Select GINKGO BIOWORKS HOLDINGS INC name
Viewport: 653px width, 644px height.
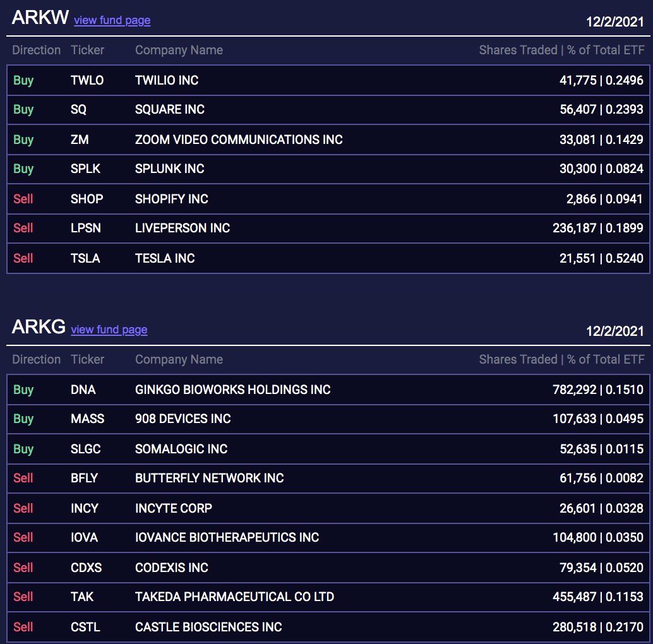[x=233, y=390]
